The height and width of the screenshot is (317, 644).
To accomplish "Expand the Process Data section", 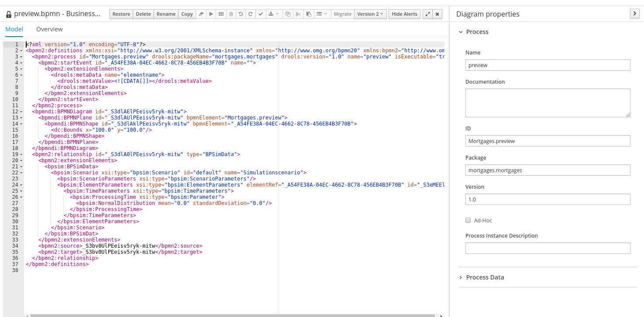I will click(485, 277).
